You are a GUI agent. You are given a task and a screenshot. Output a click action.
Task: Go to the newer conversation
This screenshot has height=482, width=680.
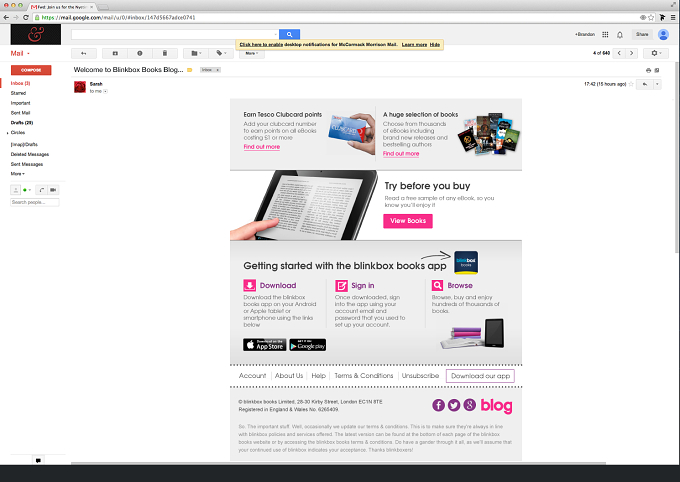(619, 53)
